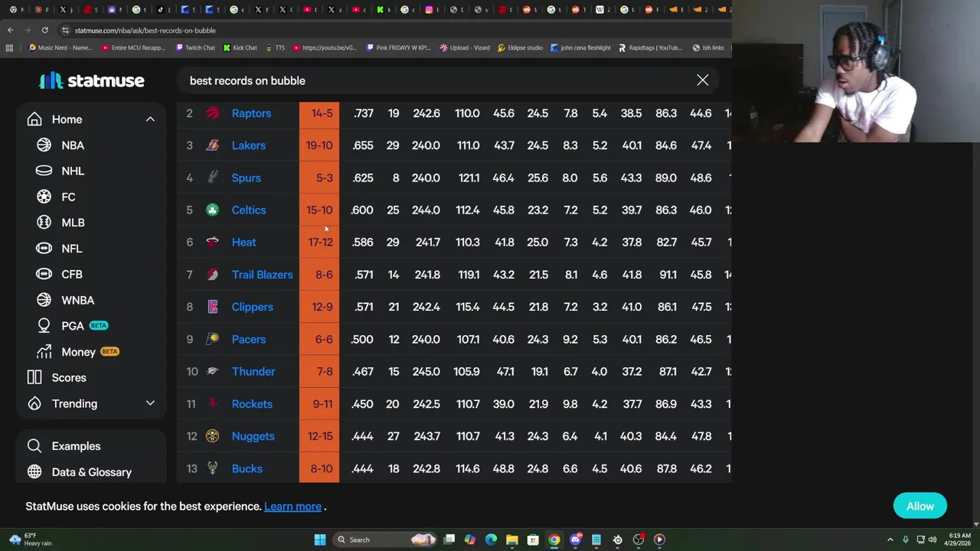Show hidden system tray icons

click(x=890, y=540)
